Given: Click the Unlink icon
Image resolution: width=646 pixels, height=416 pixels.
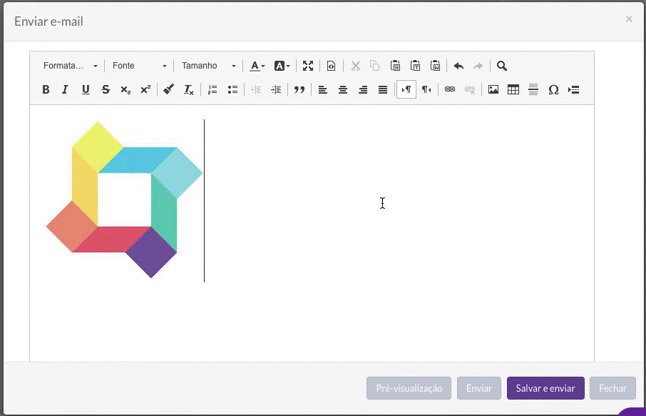Looking at the screenshot, I should 470,89.
